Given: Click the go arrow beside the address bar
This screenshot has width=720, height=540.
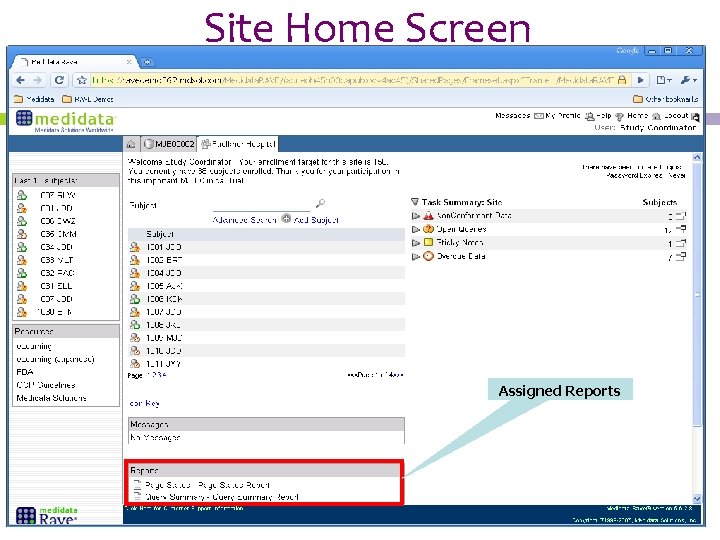Looking at the screenshot, I should (641, 80).
